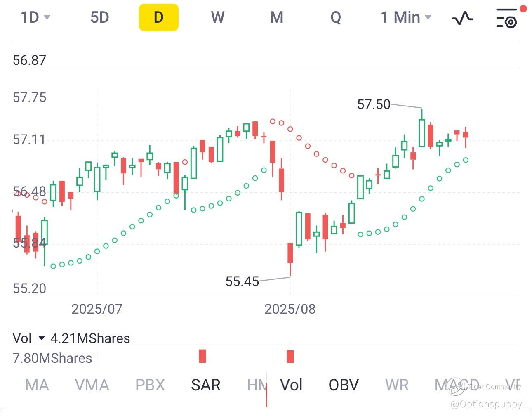Image resolution: width=532 pixels, height=416 pixels.
Task: Toggle the active SAR indicator
Action: [205, 385]
